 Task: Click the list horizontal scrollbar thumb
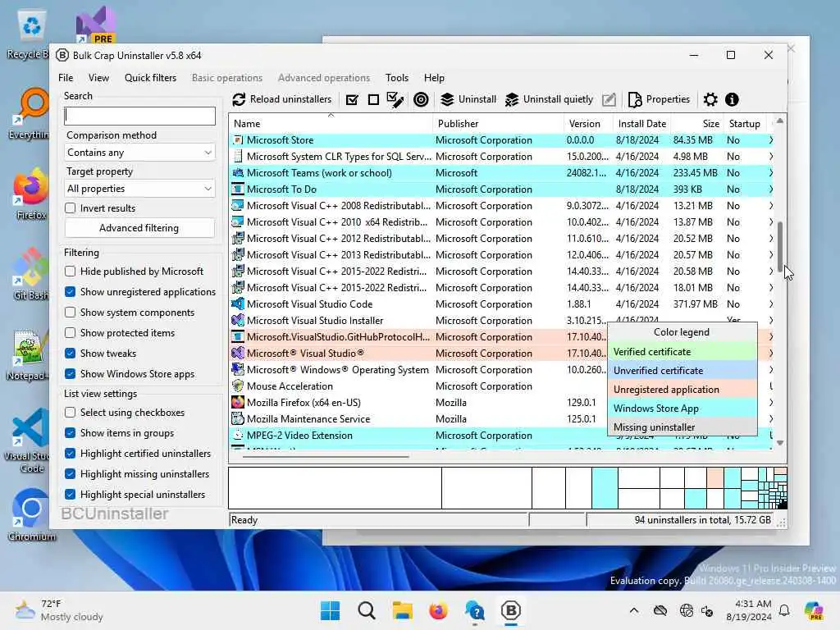point(326,457)
